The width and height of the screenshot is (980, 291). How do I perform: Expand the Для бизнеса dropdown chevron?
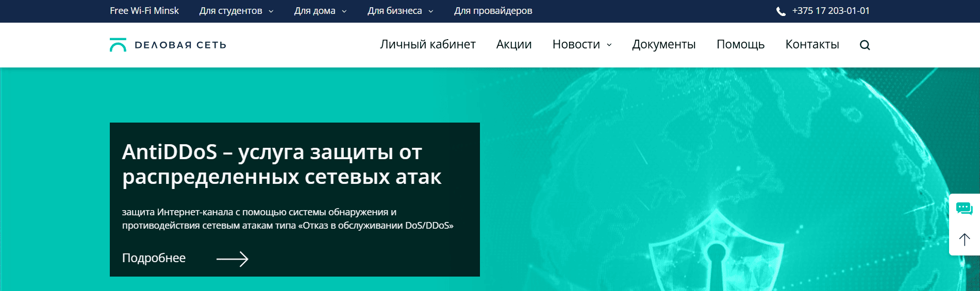click(x=431, y=11)
